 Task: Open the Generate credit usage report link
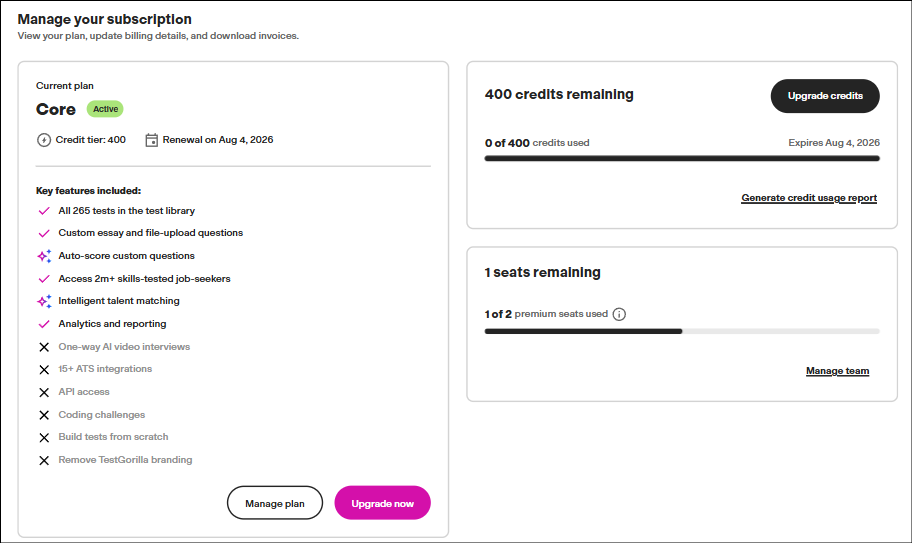[809, 198]
